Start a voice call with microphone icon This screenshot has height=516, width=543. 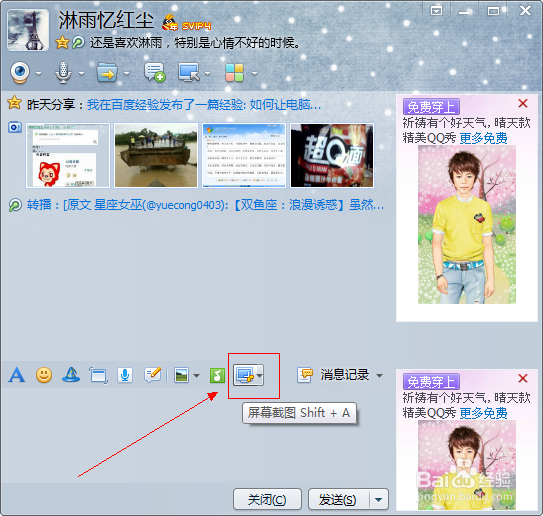[63, 72]
